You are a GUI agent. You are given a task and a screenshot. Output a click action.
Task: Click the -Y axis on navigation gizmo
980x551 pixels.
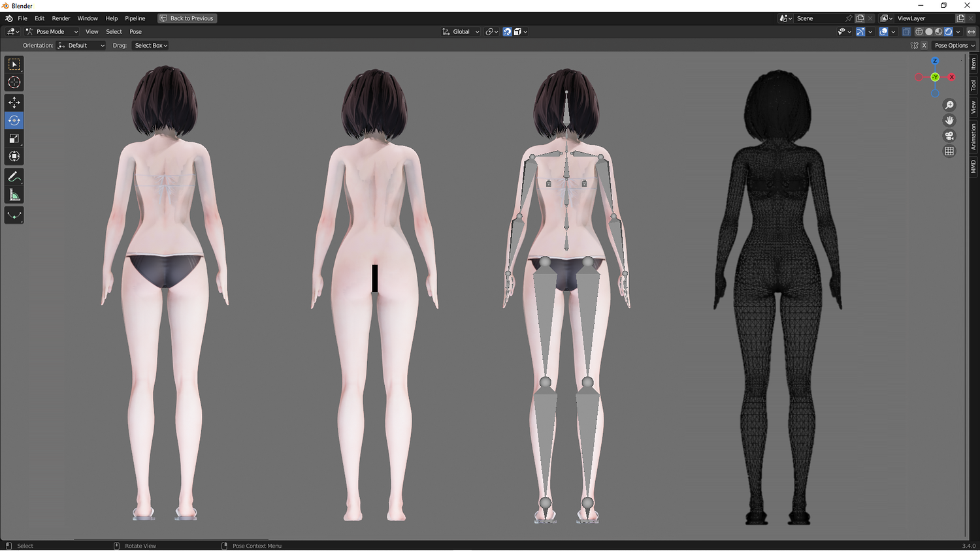point(935,77)
